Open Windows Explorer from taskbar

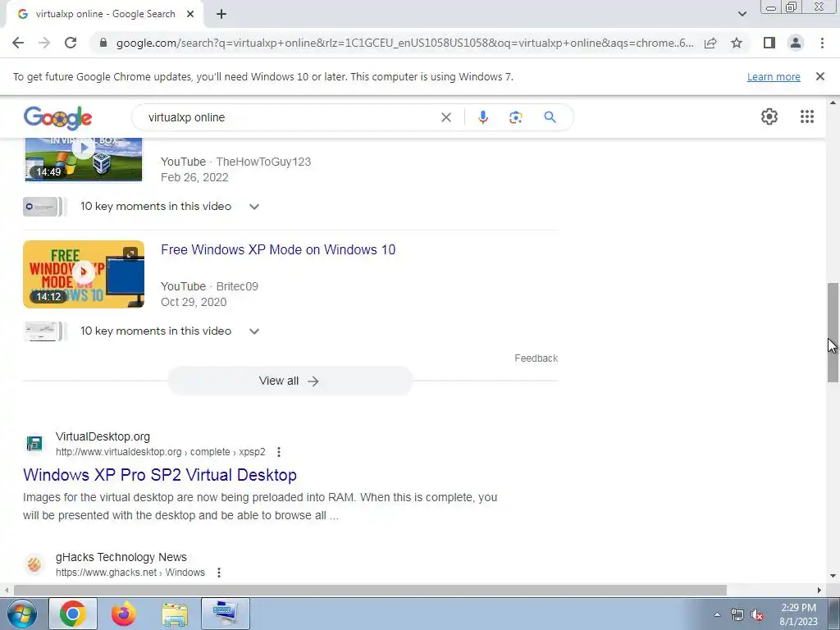pos(175,614)
